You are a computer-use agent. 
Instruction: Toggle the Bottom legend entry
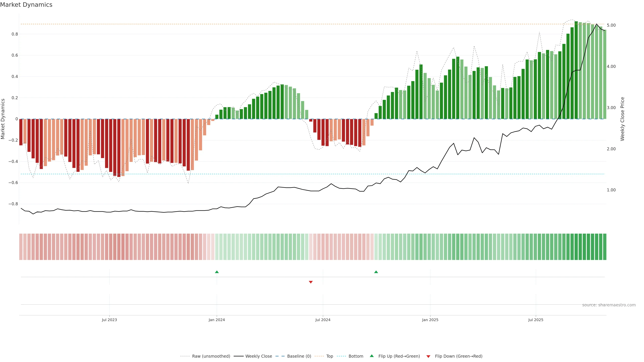click(x=356, y=356)
